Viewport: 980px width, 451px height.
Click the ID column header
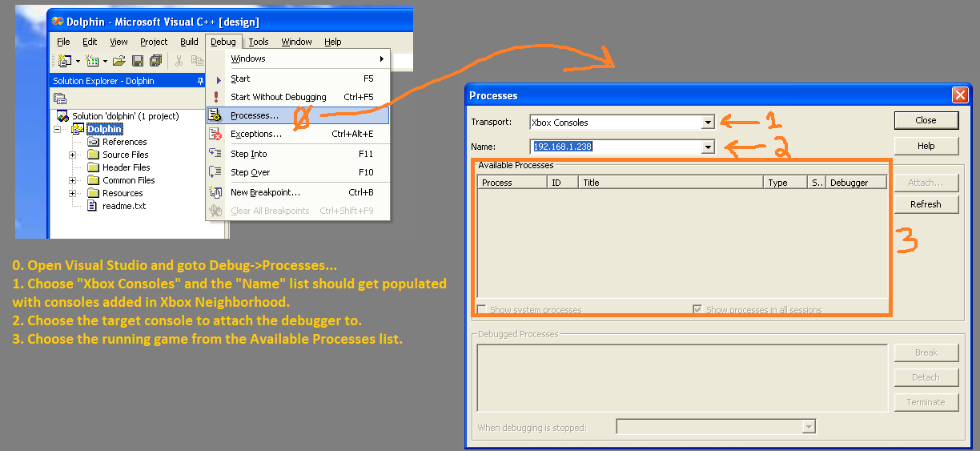pyautogui.click(x=563, y=183)
